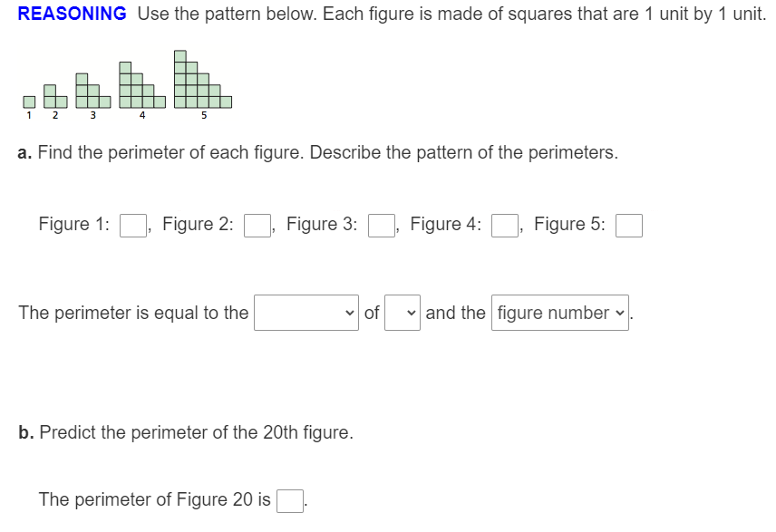Open the 'of' dropdown selector
Viewport: 776px width, 532px height.
401,313
